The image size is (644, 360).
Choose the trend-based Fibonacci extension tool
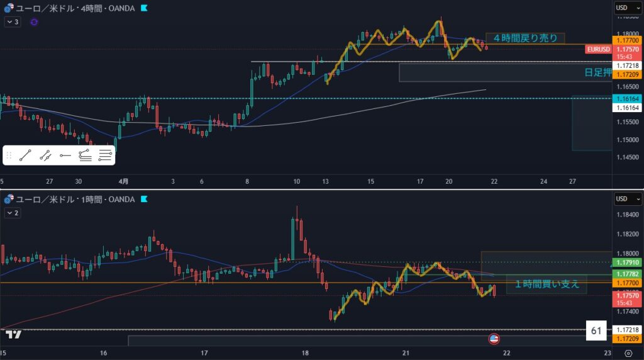[85, 155]
